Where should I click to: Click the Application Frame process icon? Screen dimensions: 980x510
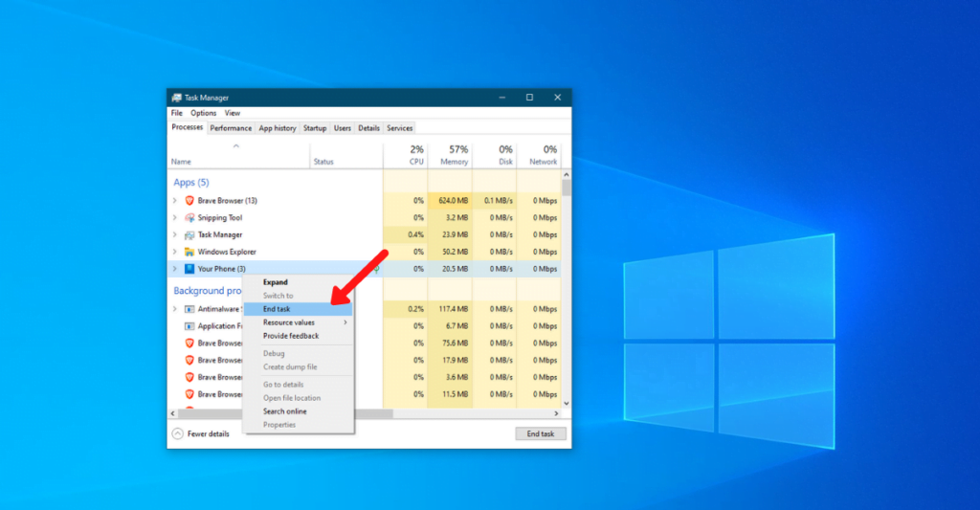pyautogui.click(x=189, y=326)
